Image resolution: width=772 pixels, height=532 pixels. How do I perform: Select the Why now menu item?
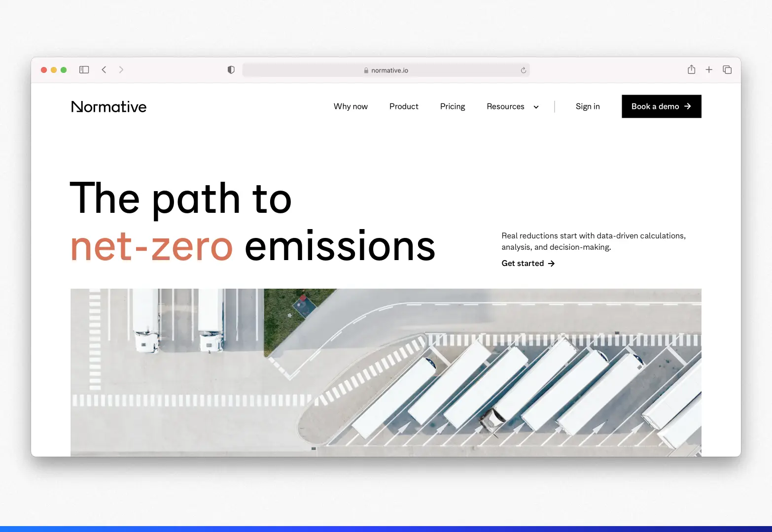coord(351,106)
